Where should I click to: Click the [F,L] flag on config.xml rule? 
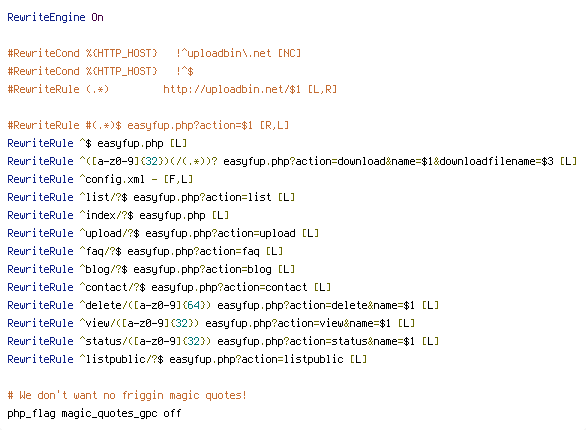[178, 179]
